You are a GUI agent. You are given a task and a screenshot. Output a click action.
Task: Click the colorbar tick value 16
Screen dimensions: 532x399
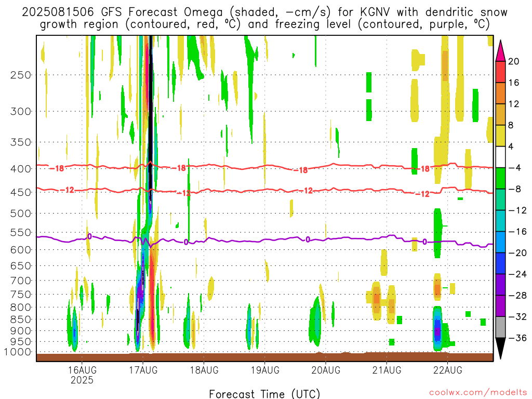click(x=514, y=83)
